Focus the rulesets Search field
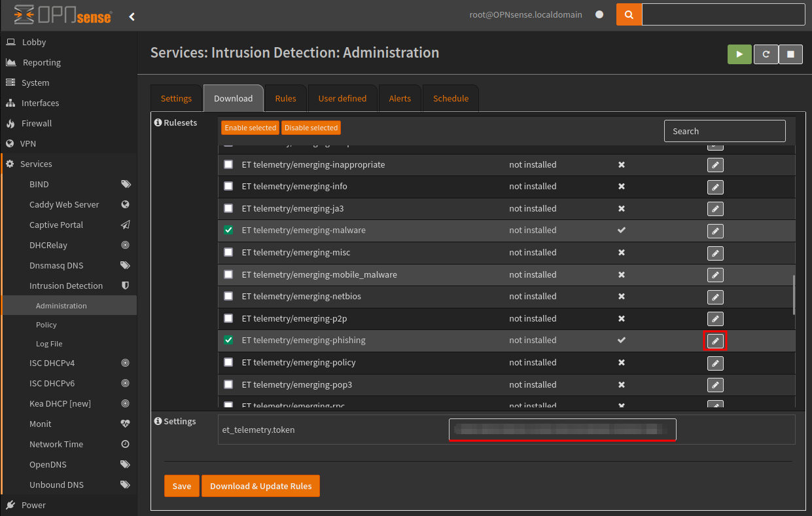812x516 pixels. pos(724,131)
